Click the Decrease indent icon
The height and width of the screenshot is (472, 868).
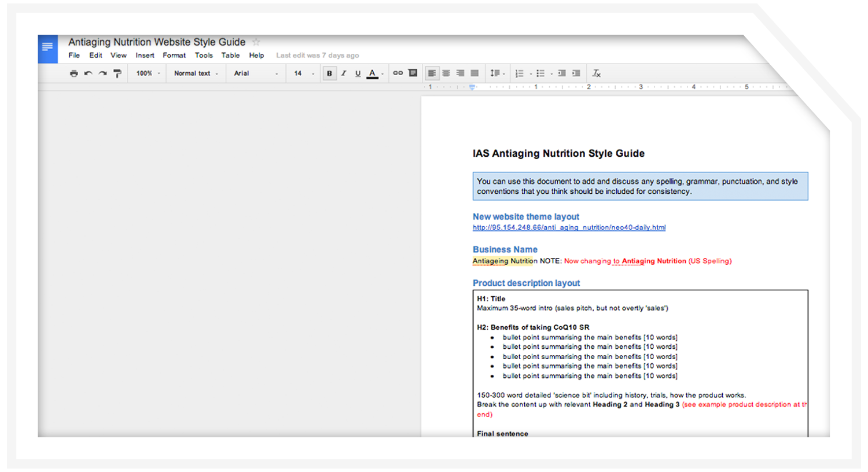pyautogui.click(x=562, y=73)
